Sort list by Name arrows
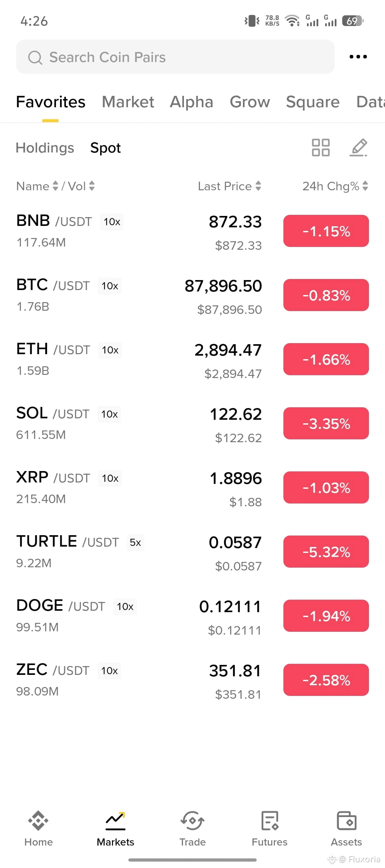 55,186
